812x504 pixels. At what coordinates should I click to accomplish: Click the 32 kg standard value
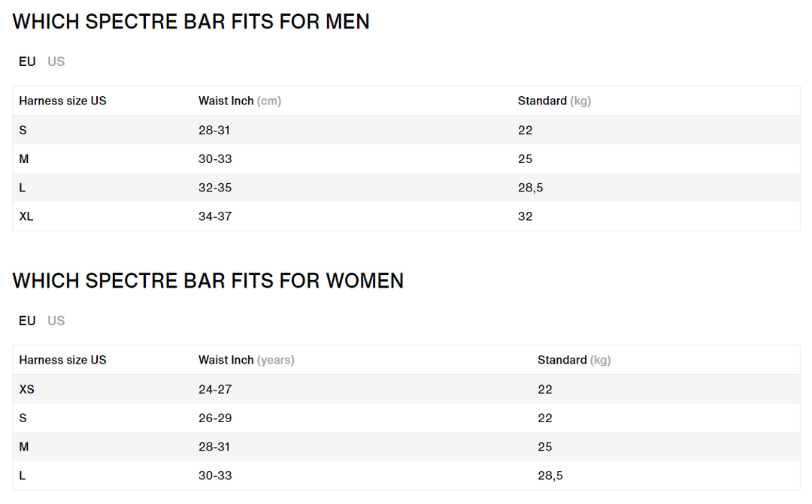[525, 216]
